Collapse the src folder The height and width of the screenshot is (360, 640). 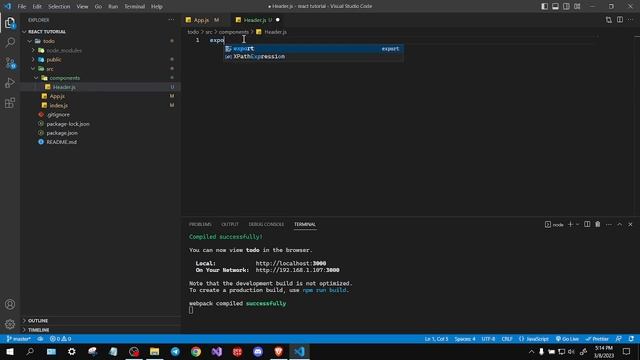click(50, 69)
